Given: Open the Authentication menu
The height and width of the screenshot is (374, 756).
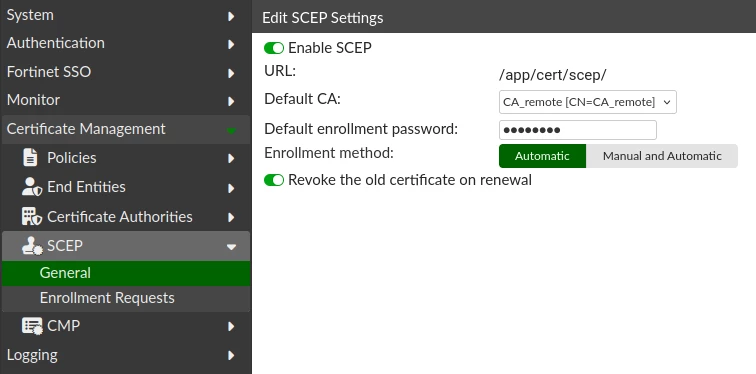Looking at the screenshot, I should tap(126, 43).
